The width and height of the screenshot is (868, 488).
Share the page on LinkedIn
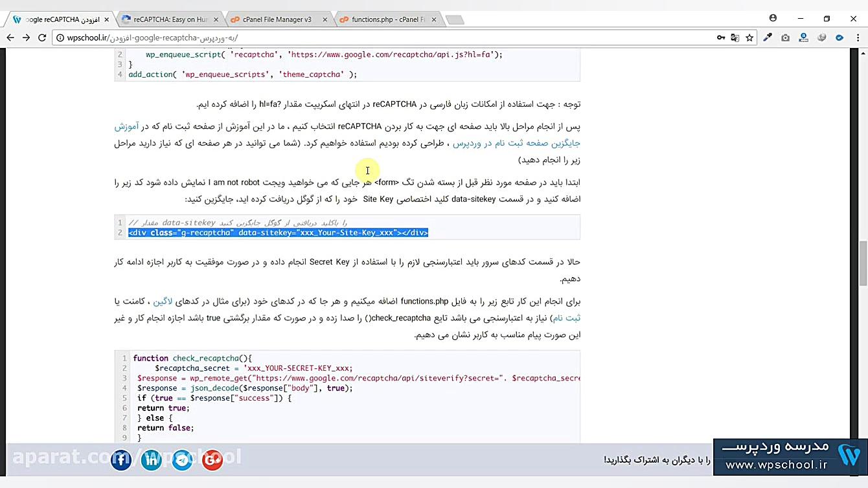coord(152,460)
